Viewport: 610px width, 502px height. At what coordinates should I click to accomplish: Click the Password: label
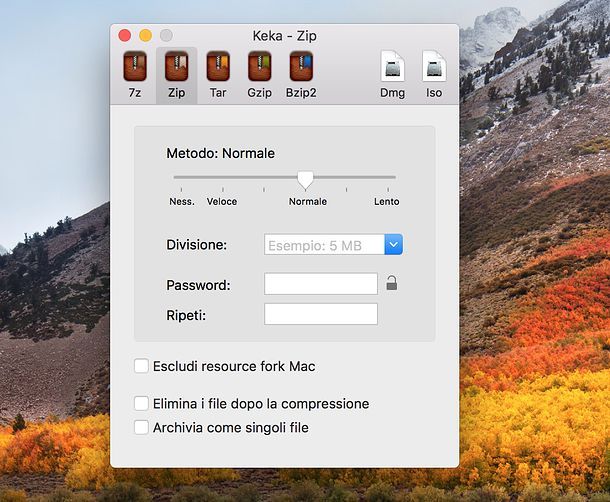pos(198,285)
